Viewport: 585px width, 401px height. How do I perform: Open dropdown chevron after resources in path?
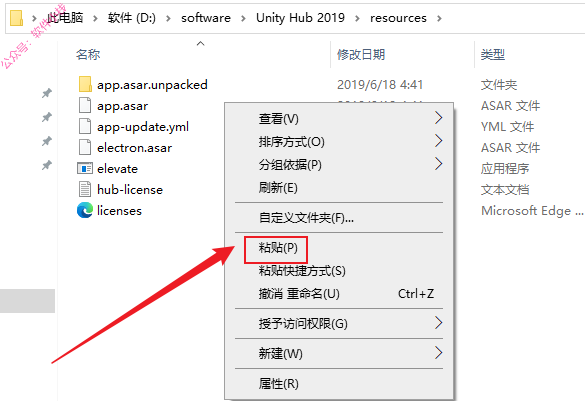439,18
